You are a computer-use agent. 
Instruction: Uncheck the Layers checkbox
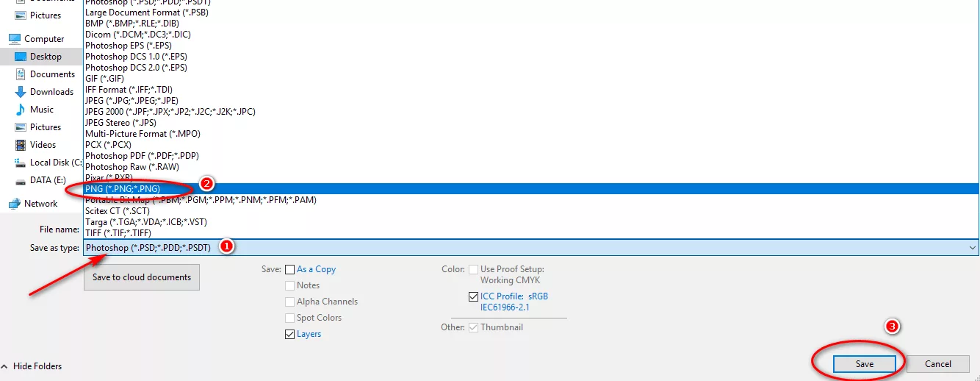pyautogui.click(x=290, y=334)
